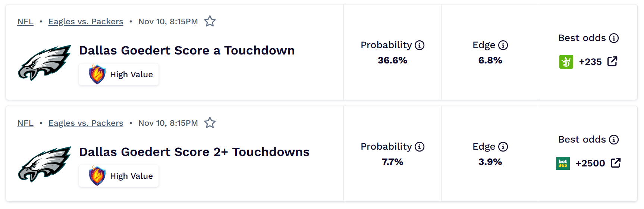644x209 pixels.
Task: Click High Value badge on first card
Action: [x=119, y=75]
